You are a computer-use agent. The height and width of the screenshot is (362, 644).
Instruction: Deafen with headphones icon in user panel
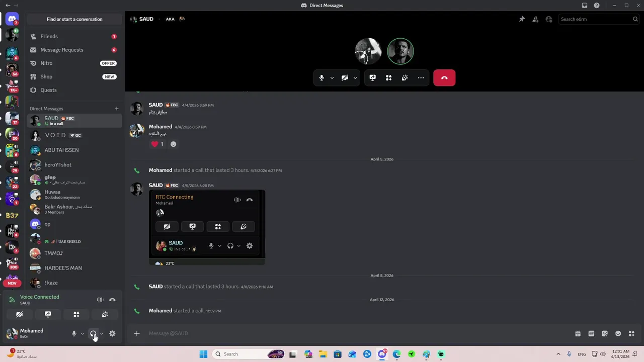[93, 333]
